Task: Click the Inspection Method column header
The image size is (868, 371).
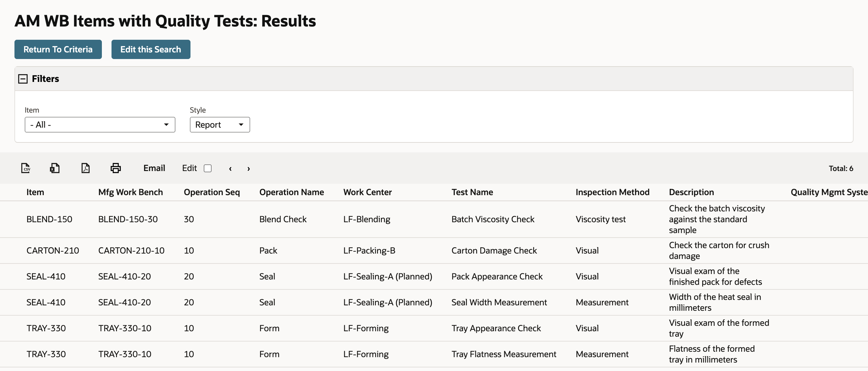Action: 612,192
